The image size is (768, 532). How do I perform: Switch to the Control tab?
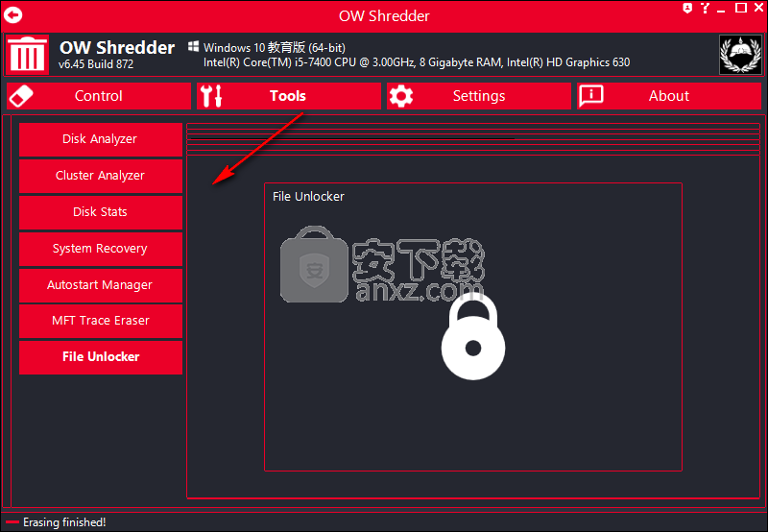[x=99, y=95]
